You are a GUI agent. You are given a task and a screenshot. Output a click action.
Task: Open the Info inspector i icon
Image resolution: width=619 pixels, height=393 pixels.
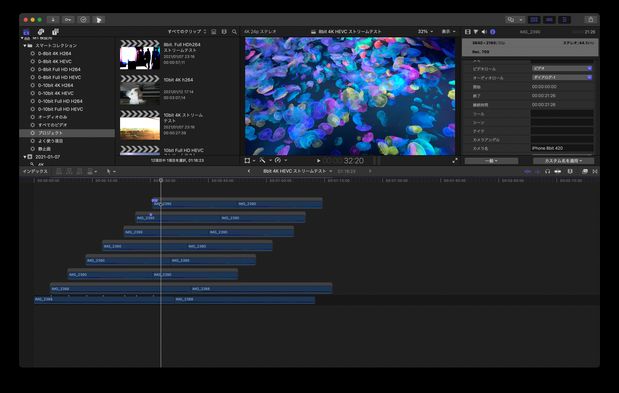pos(493,32)
